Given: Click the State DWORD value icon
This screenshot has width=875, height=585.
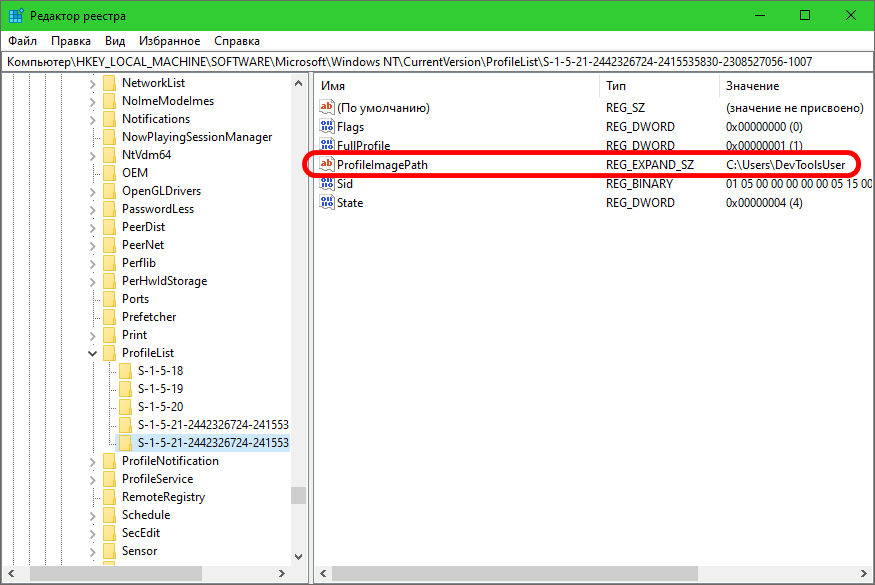Looking at the screenshot, I should pos(326,202).
